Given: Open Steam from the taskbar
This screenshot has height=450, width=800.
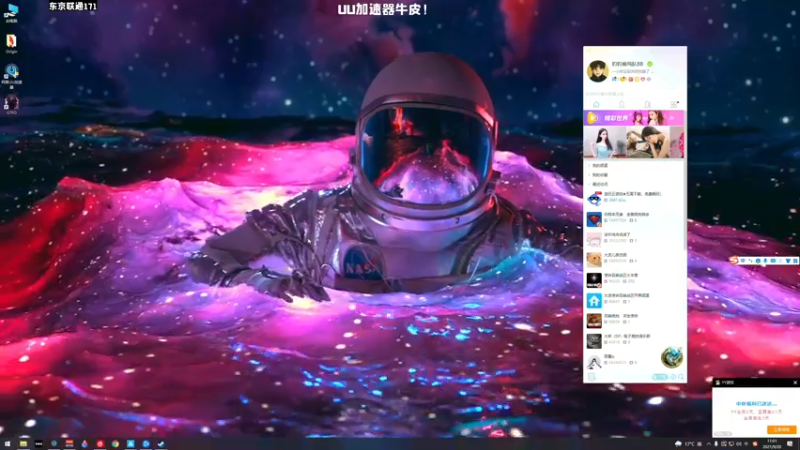Looking at the screenshot, I should point(161,444).
